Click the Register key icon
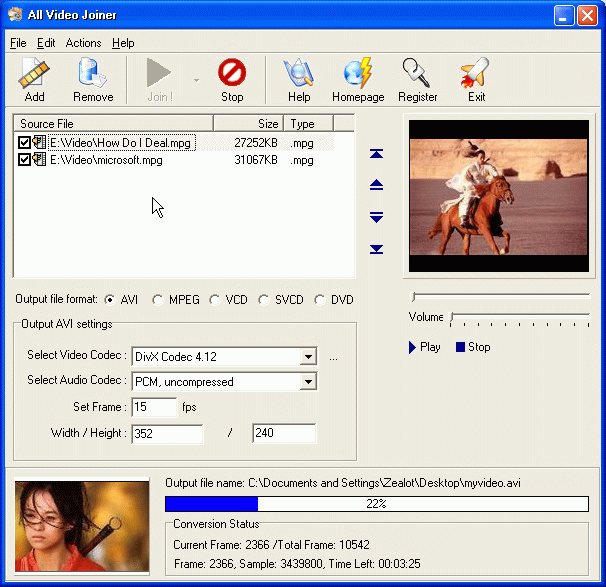 click(416, 72)
